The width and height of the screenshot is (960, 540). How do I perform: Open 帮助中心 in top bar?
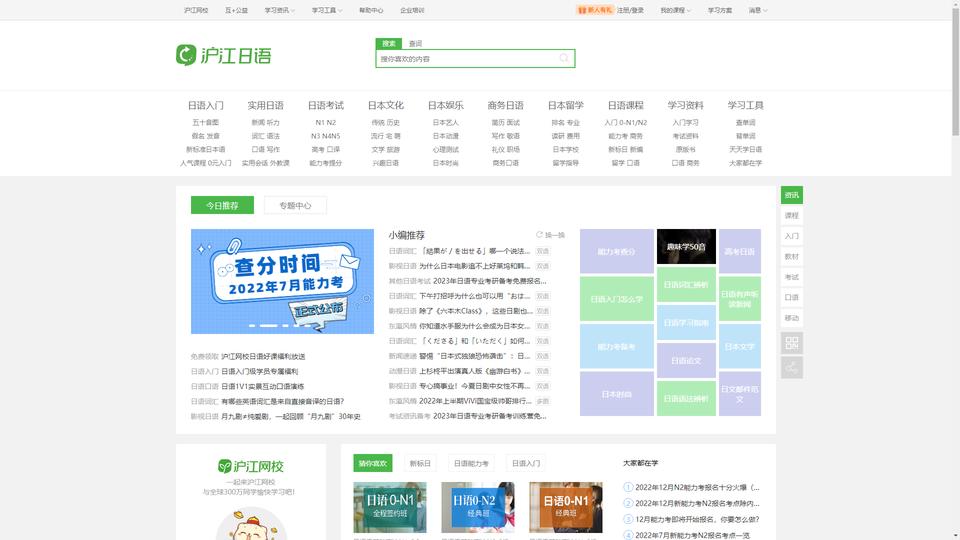[x=371, y=10]
